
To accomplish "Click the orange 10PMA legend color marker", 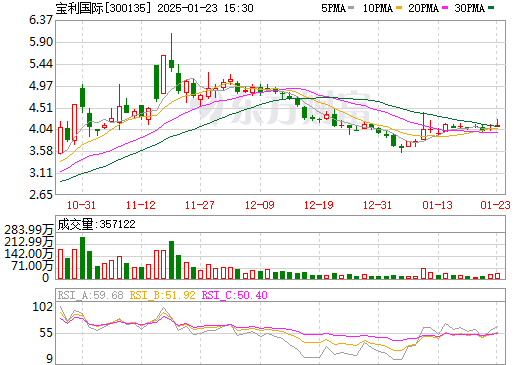I will point(398,7).
